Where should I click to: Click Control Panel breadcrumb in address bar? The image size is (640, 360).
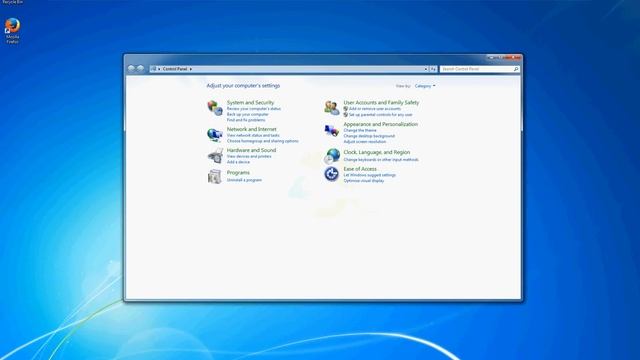(175, 69)
